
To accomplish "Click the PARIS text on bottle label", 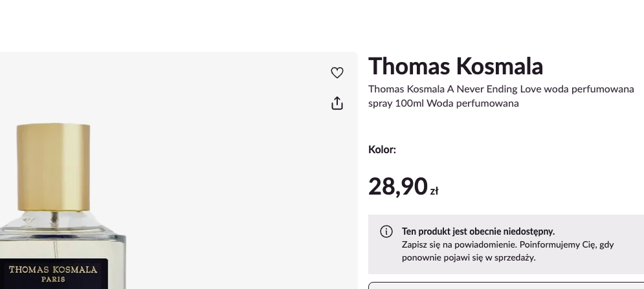I will (53, 280).
